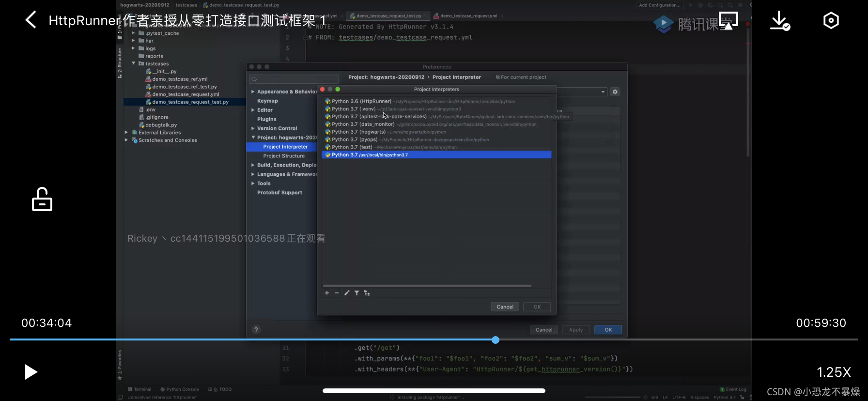Viewport: 868px width, 401px height.
Task: Expand the har folder
Action: pos(133,41)
